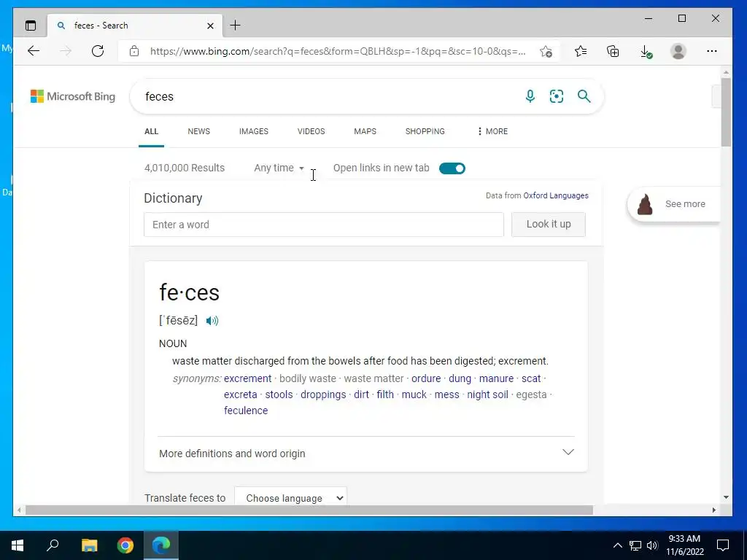Search using voice microphone icon

530,96
